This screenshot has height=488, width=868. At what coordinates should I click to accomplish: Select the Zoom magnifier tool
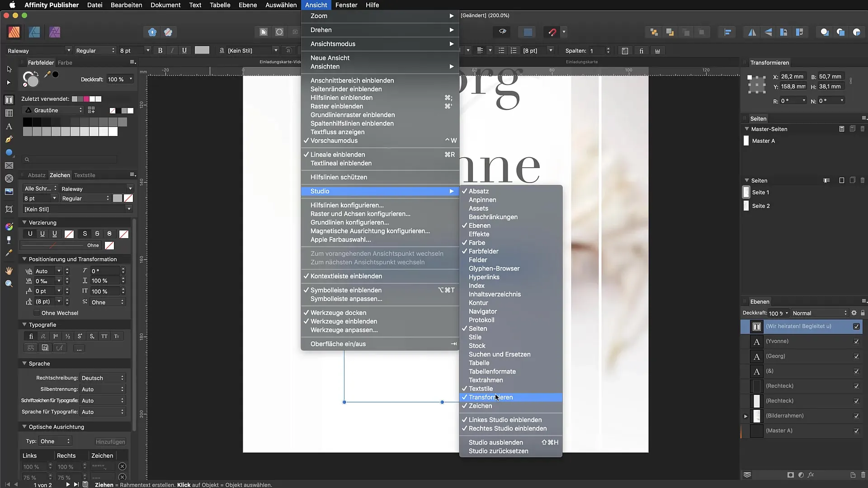pyautogui.click(x=9, y=284)
